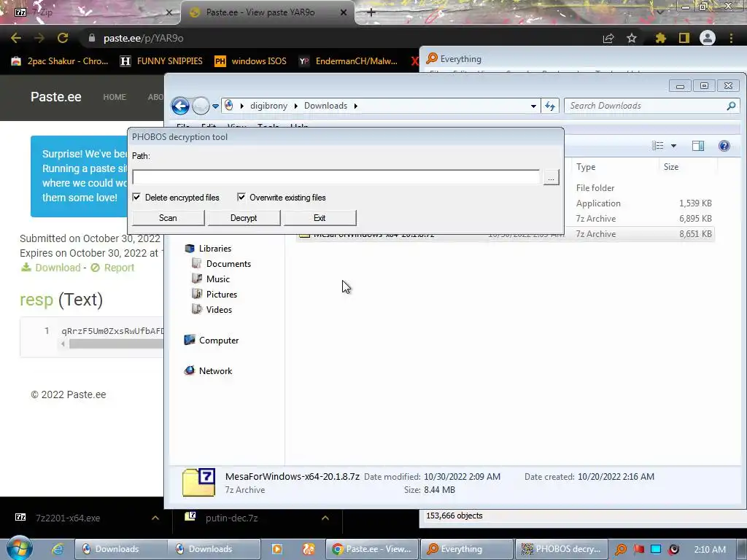747x560 pixels.
Task: Click the Report link on paste page
Action: pos(113,268)
